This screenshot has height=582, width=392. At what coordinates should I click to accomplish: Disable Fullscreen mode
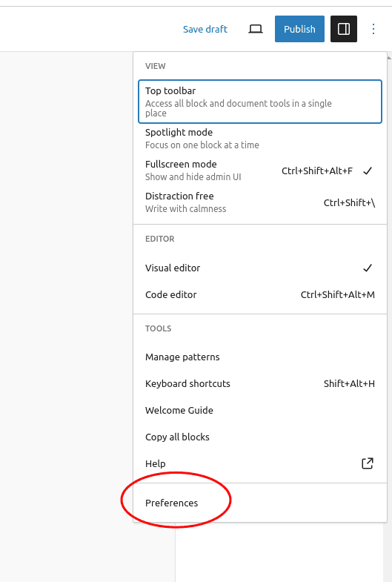tap(260, 171)
